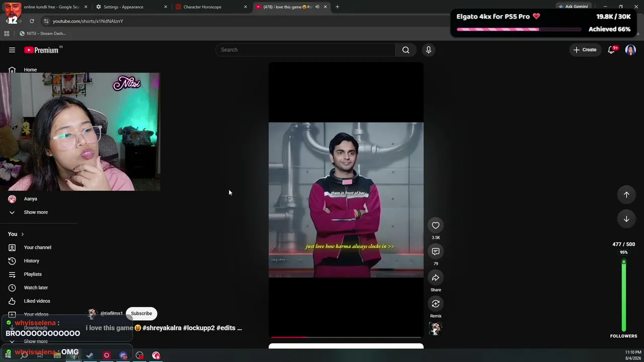Mute the YouTube tab audio

(317, 7)
